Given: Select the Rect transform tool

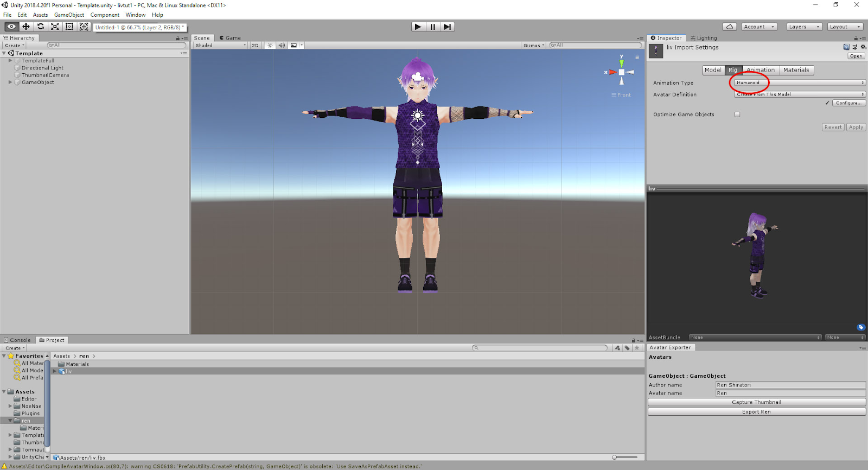Looking at the screenshot, I should click(69, 27).
